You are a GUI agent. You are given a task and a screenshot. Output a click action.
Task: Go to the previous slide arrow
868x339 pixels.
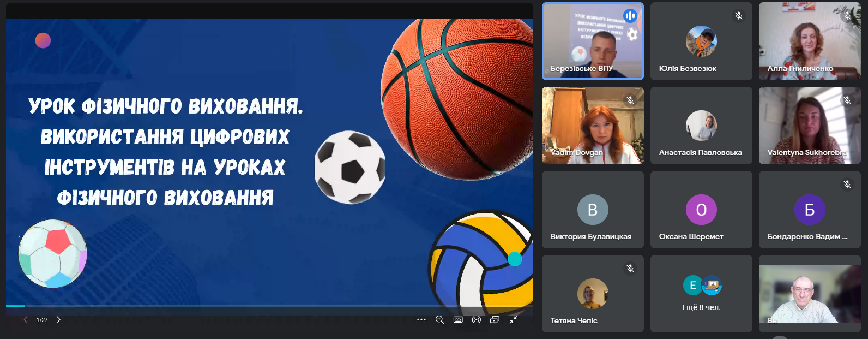tap(25, 320)
